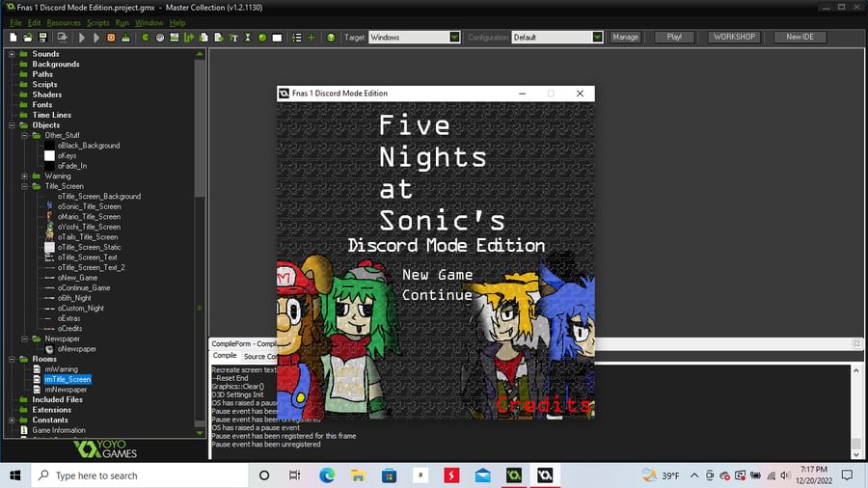This screenshot has width=868, height=488.
Task: Start debug mode with the second arrow icon
Action: pyautogui.click(x=96, y=38)
